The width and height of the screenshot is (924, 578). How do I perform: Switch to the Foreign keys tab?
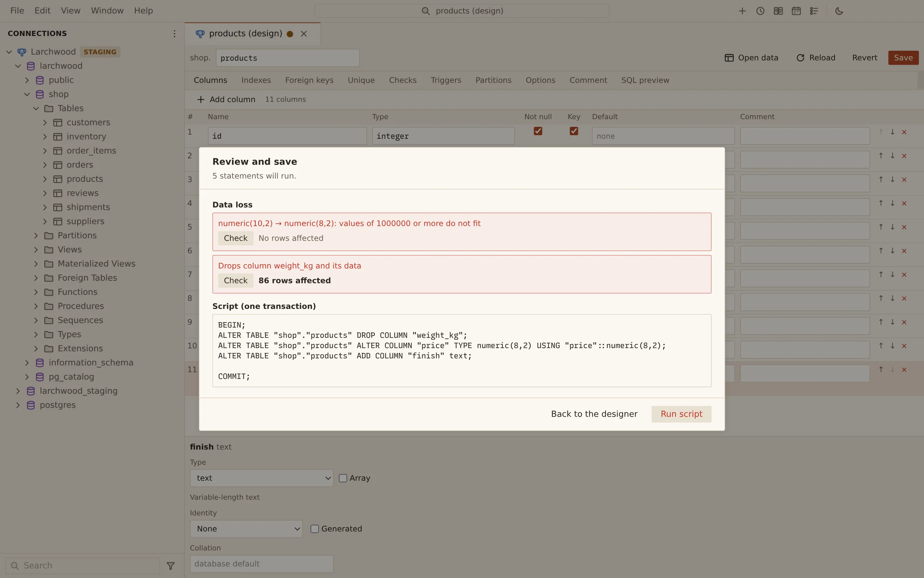[309, 80]
